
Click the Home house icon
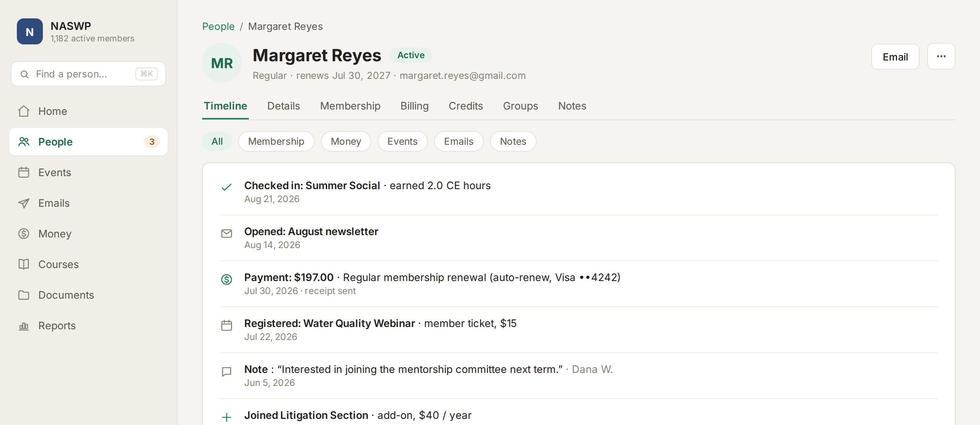click(x=24, y=111)
